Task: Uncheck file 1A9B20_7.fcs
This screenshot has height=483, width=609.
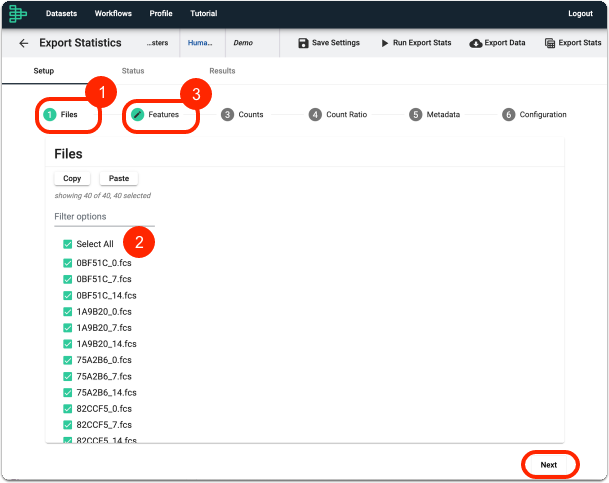Action: pyautogui.click(x=68, y=328)
